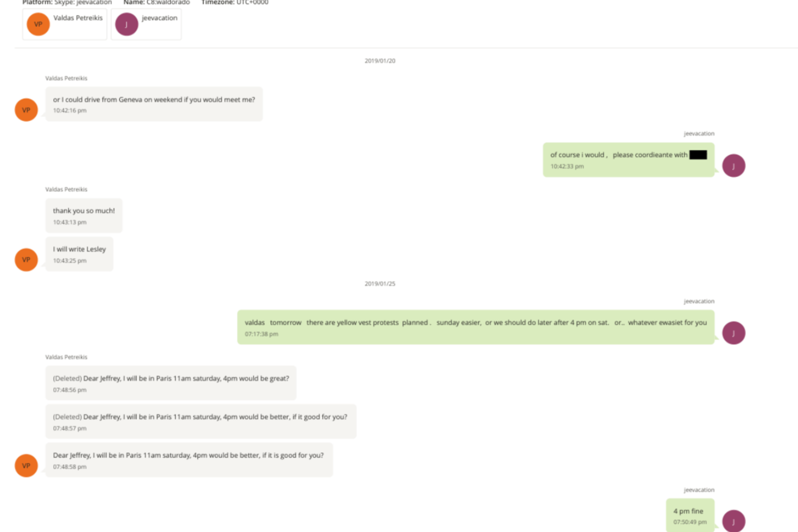Click the 2019/01/20 date separator
The image size is (798, 532).
pyautogui.click(x=380, y=61)
